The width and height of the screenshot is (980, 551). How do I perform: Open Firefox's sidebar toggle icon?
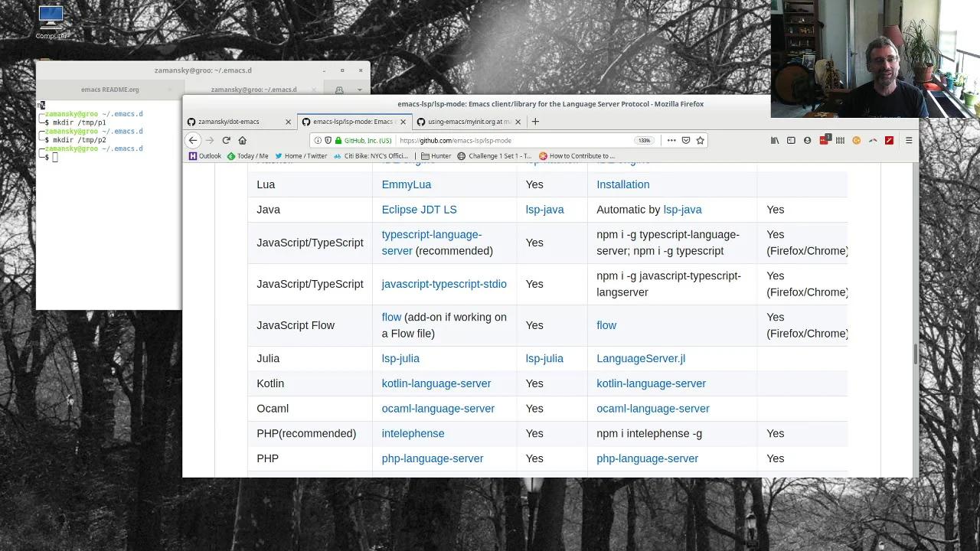[x=792, y=140]
